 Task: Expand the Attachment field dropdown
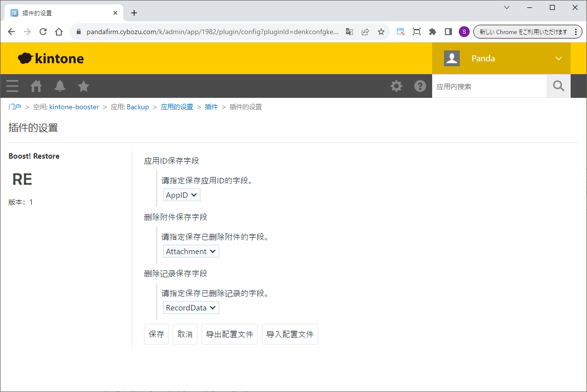(x=191, y=252)
